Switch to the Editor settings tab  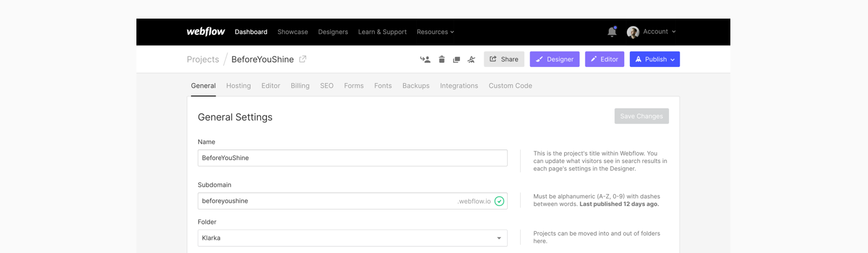tap(271, 86)
